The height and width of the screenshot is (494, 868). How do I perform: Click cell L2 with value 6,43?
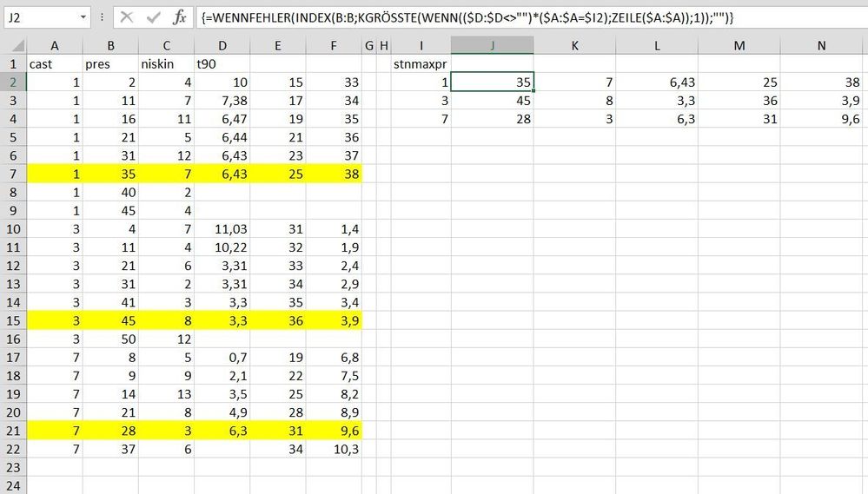[657, 82]
